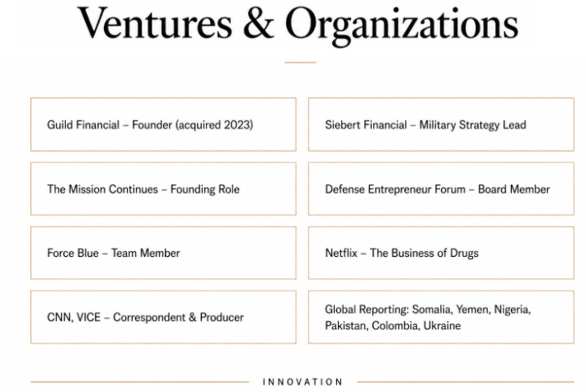The width and height of the screenshot is (586, 392).
Task: Click the word Ventures in the heading
Action: tap(155, 23)
